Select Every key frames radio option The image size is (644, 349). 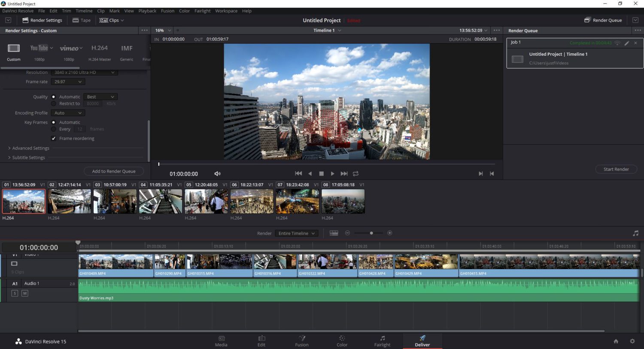[54, 129]
